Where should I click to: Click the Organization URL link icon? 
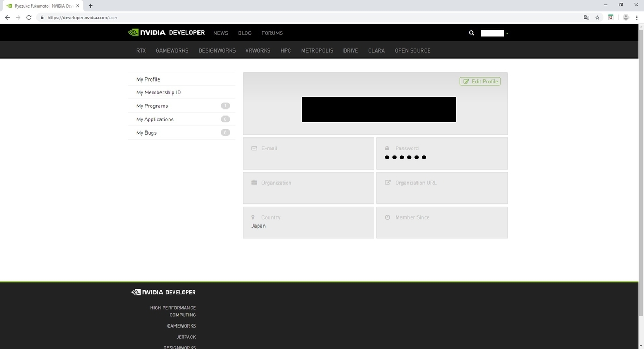click(x=387, y=183)
